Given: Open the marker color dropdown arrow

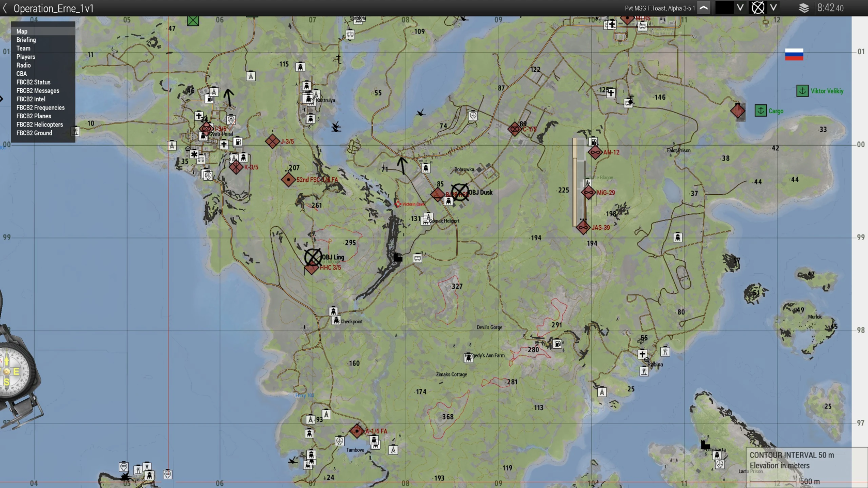Looking at the screenshot, I should point(740,8).
